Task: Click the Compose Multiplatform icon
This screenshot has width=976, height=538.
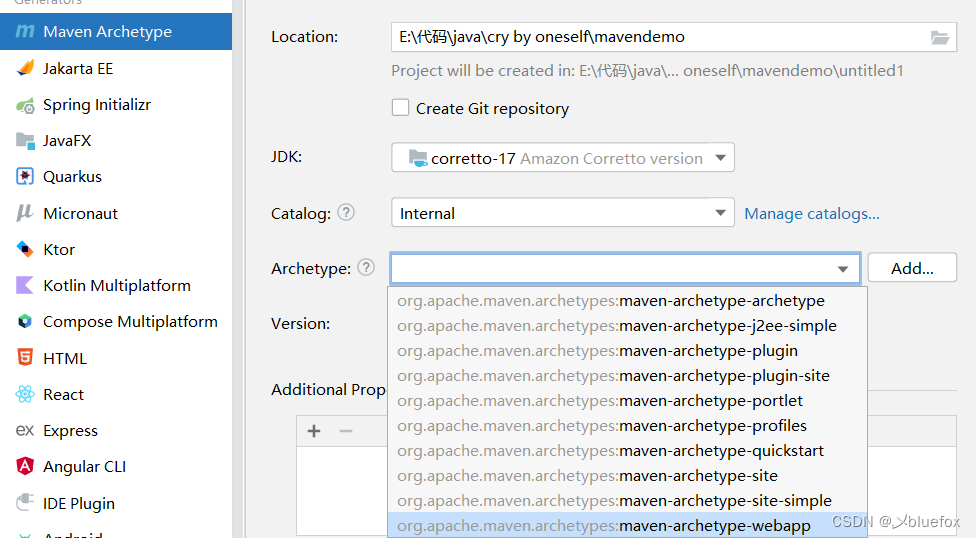Action: click(x=25, y=321)
